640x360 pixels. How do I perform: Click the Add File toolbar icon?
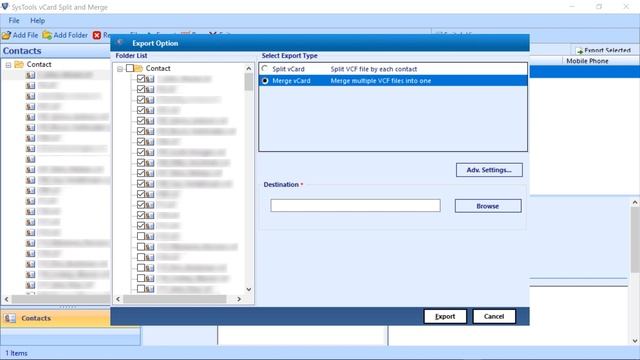point(6,36)
